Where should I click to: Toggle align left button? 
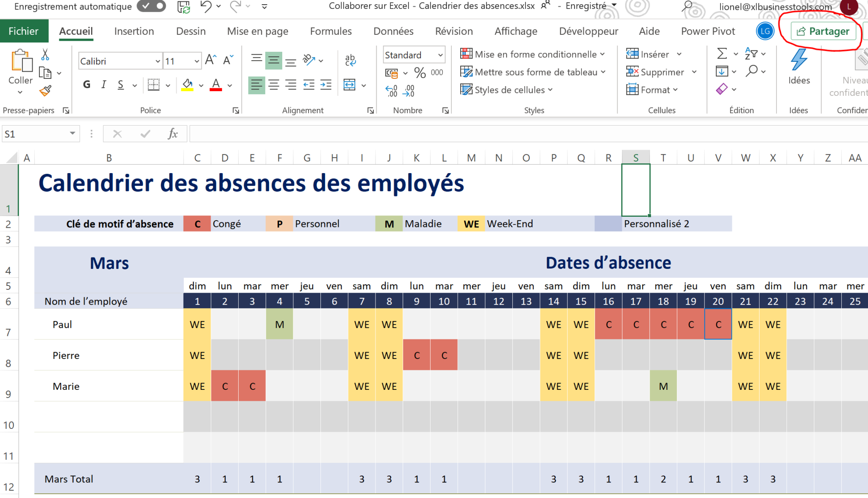(256, 85)
